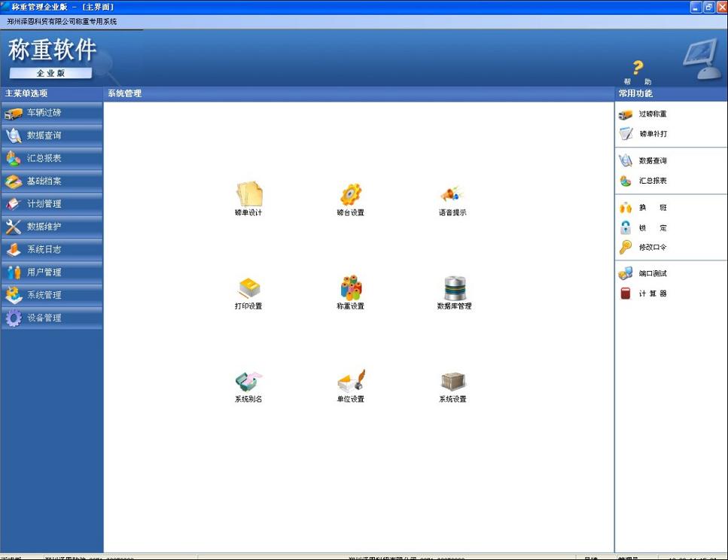This screenshot has height=560, width=728.
Task: Open 磅台设置 gear icon
Action: [x=351, y=195]
